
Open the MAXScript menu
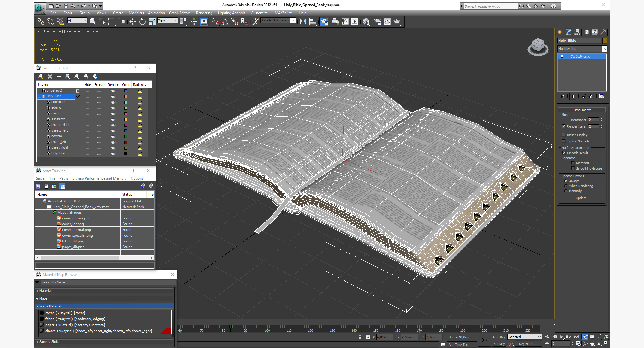click(283, 13)
